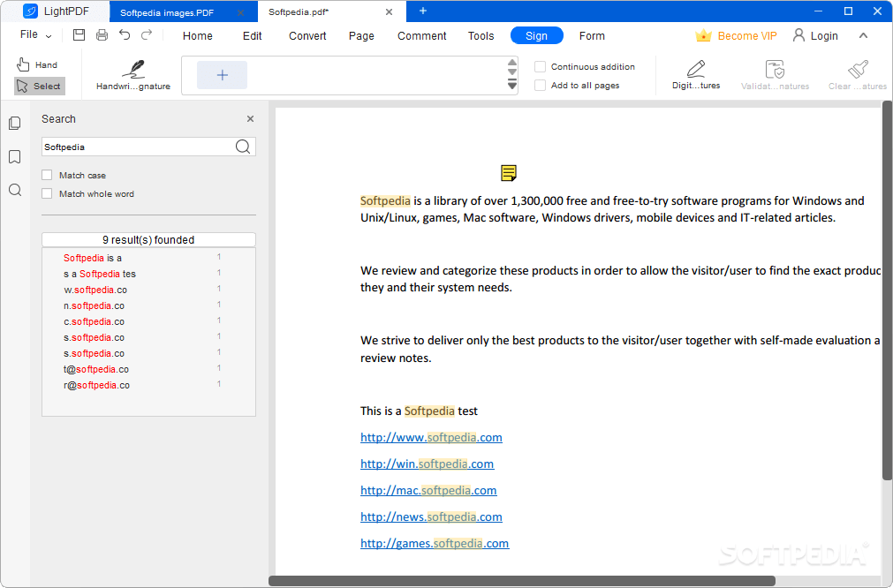Activate the Select tool
The width and height of the screenshot is (893, 588).
(38, 86)
